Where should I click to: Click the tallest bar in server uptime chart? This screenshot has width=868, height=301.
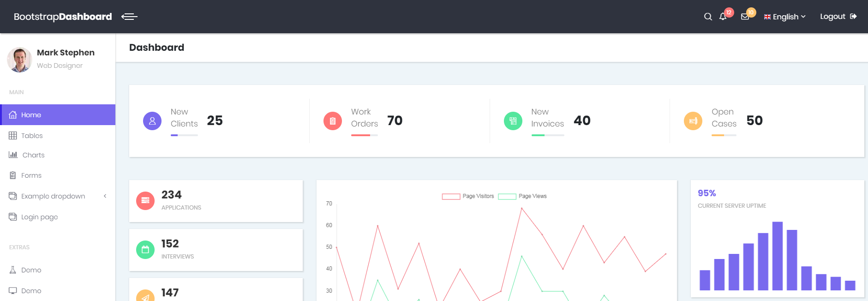(778, 256)
